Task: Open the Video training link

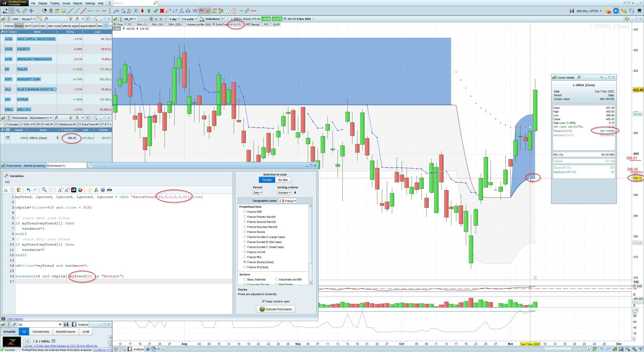Action: (14, 319)
